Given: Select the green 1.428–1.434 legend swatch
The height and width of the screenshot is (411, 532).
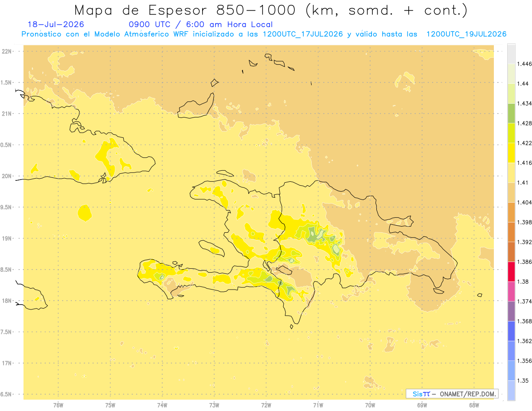Looking at the screenshot, I should point(511,113).
